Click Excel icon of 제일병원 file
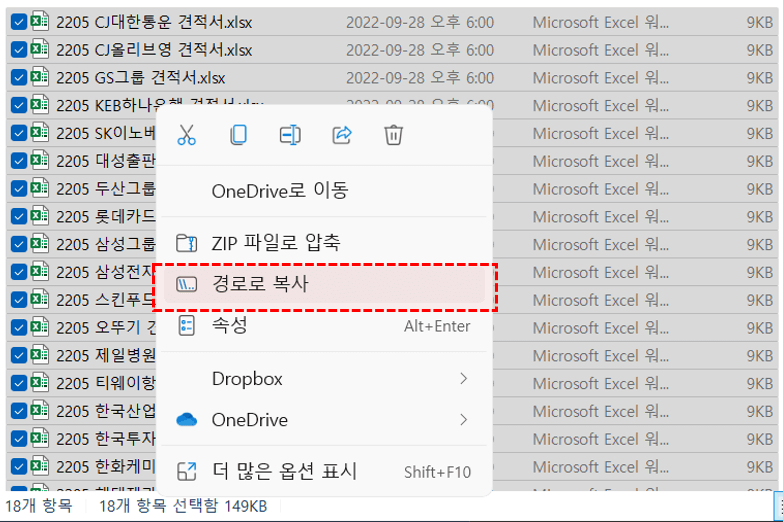Screen dimensions: 783x522 (x=39, y=355)
